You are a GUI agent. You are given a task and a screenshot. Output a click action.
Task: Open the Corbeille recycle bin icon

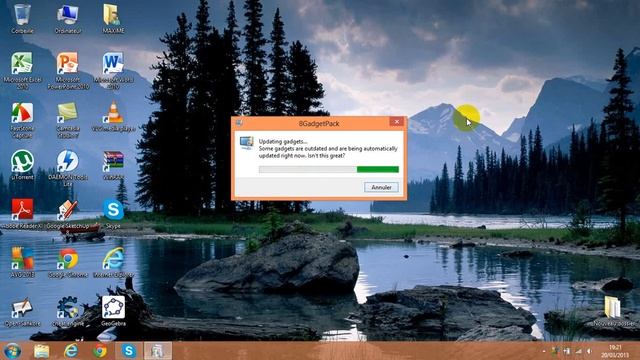pyautogui.click(x=22, y=18)
